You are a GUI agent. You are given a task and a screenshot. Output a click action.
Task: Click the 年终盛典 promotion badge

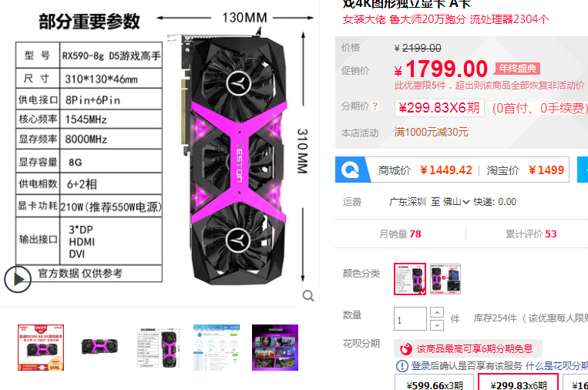[x=518, y=69]
